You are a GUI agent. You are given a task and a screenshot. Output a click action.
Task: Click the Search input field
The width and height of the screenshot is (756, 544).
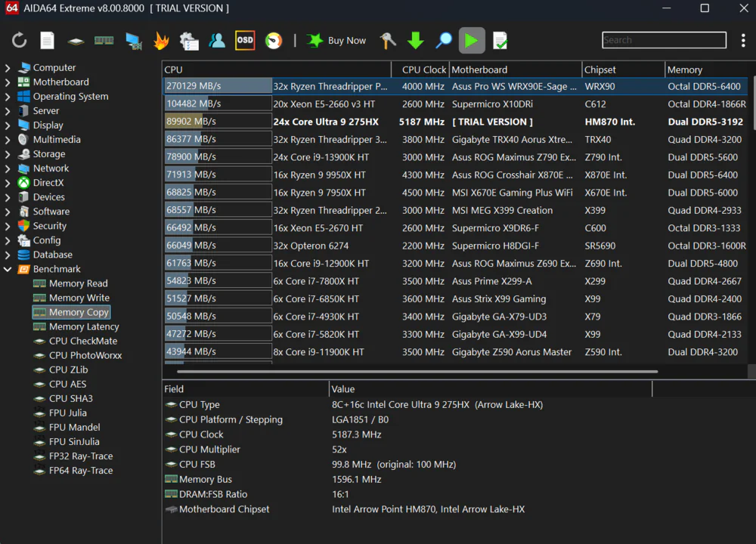[664, 41]
